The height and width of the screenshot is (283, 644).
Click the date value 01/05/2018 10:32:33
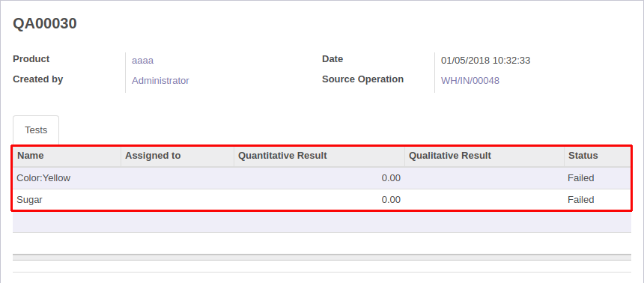[485, 61]
